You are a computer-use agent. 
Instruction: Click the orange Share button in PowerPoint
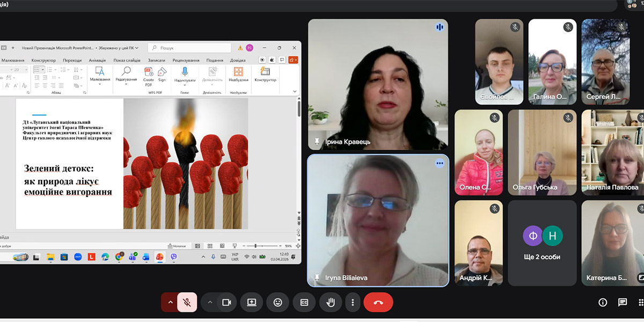click(293, 60)
